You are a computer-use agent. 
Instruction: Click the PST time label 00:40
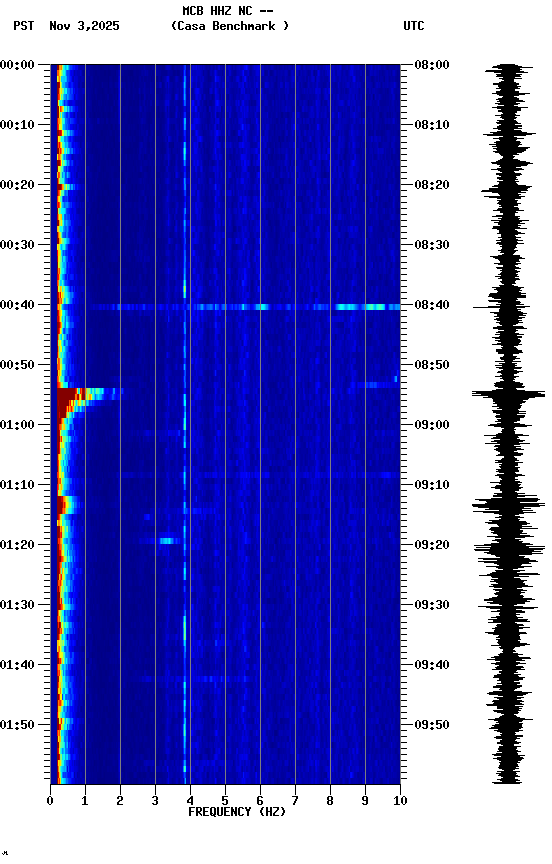tap(17, 305)
